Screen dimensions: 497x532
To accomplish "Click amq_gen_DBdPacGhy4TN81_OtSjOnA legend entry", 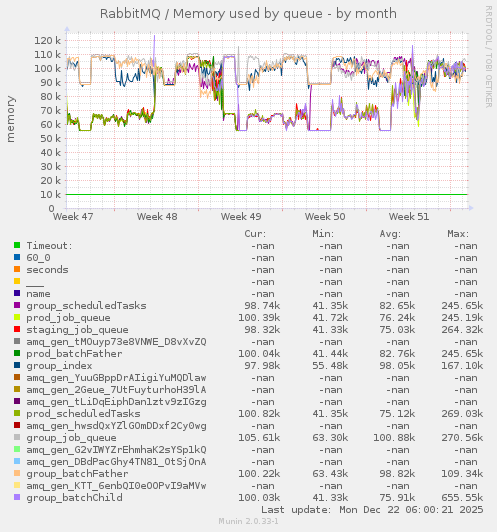I will coord(116,462).
